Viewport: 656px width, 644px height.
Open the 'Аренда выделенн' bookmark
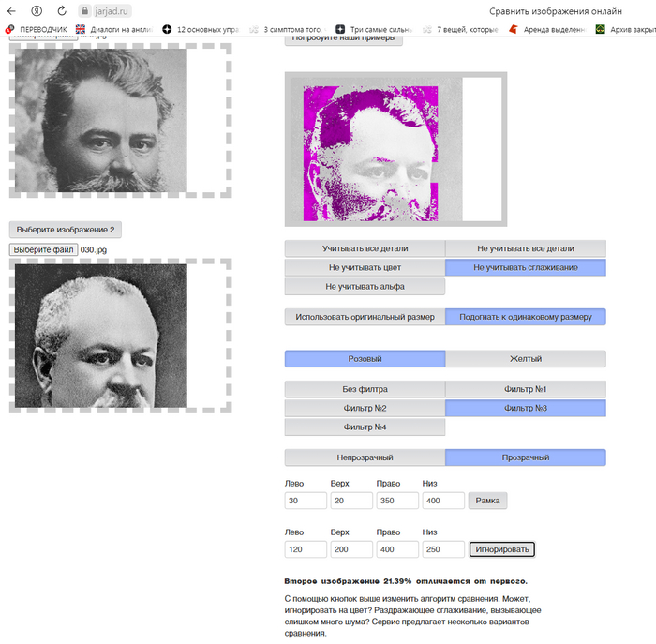pos(547,29)
